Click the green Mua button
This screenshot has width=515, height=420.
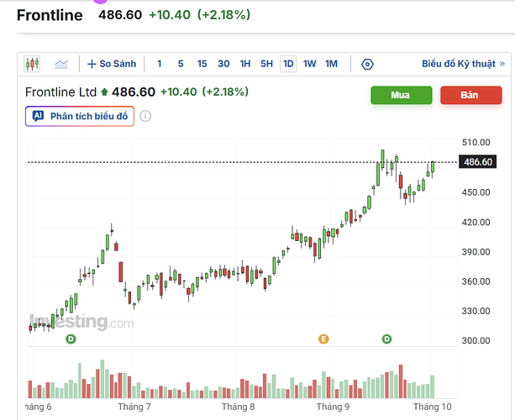tap(402, 95)
